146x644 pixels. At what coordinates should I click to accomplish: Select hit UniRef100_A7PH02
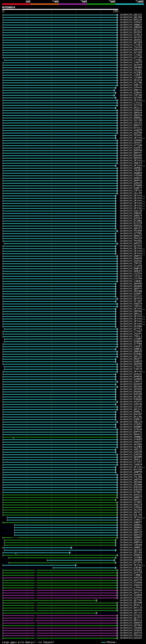[131, 22]
